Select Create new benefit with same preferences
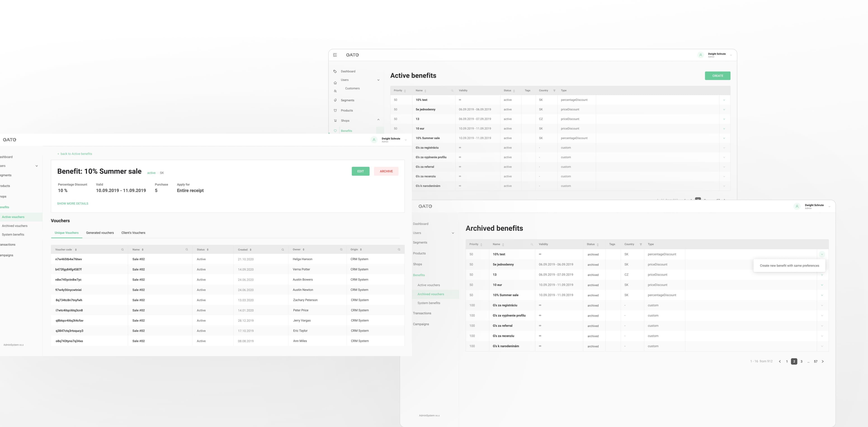This screenshot has width=868, height=427. (x=789, y=266)
